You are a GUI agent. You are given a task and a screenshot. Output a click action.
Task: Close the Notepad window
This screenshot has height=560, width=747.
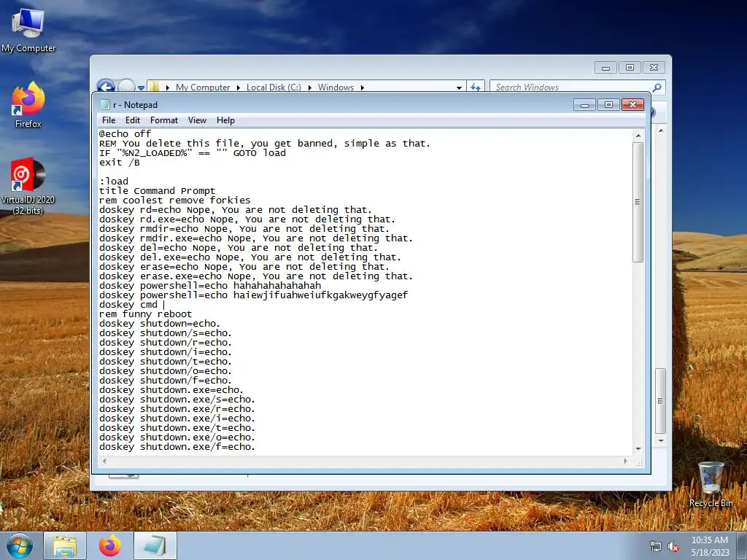[632, 105]
